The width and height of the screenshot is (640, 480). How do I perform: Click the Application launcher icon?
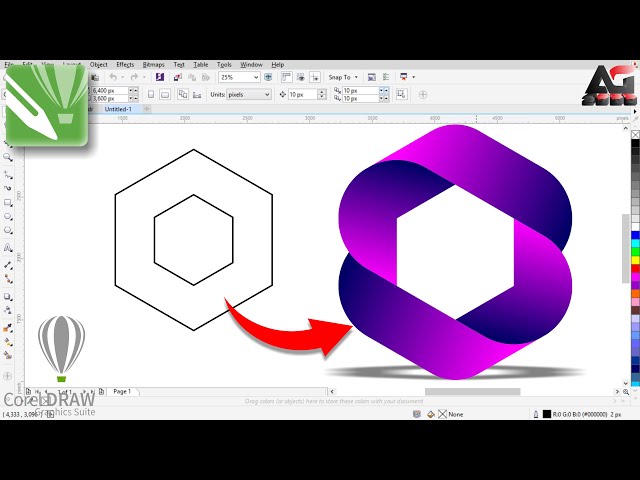(404, 77)
